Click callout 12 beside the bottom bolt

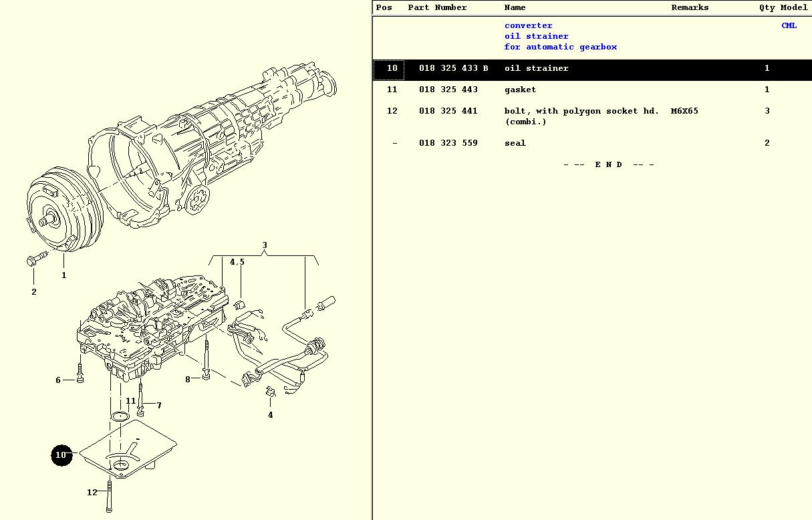(x=92, y=493)
